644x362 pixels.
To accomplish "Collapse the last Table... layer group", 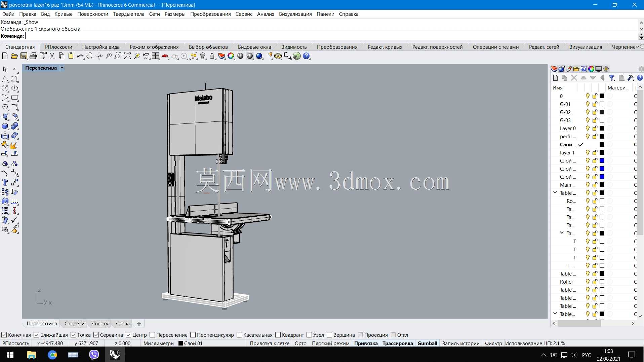I will pyautogui.click(x=555, y=314).
